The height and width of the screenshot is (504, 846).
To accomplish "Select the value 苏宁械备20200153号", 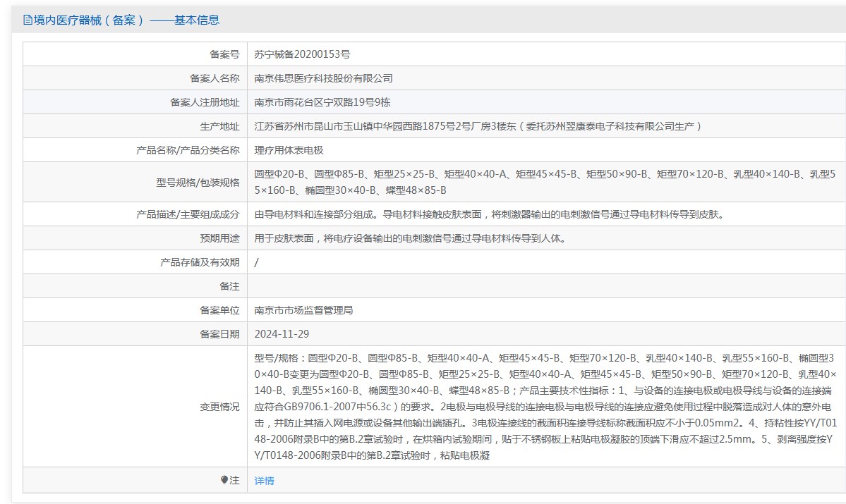I will pos(302,54).
